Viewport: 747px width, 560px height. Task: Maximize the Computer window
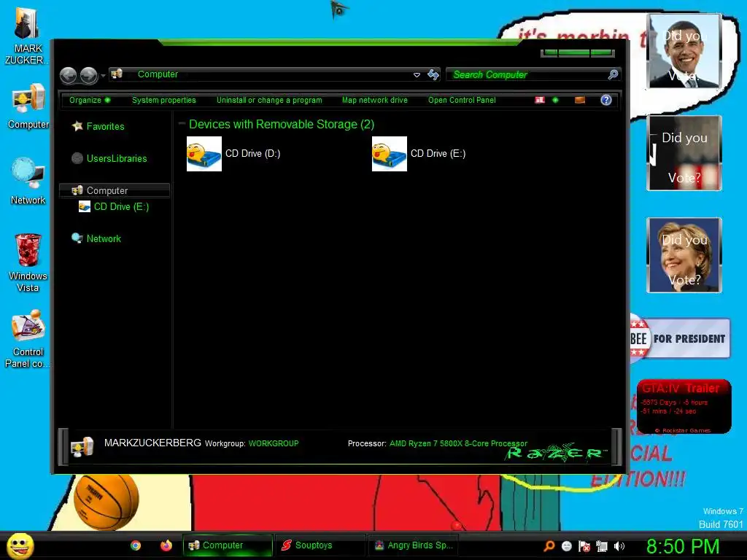[574, 52]
